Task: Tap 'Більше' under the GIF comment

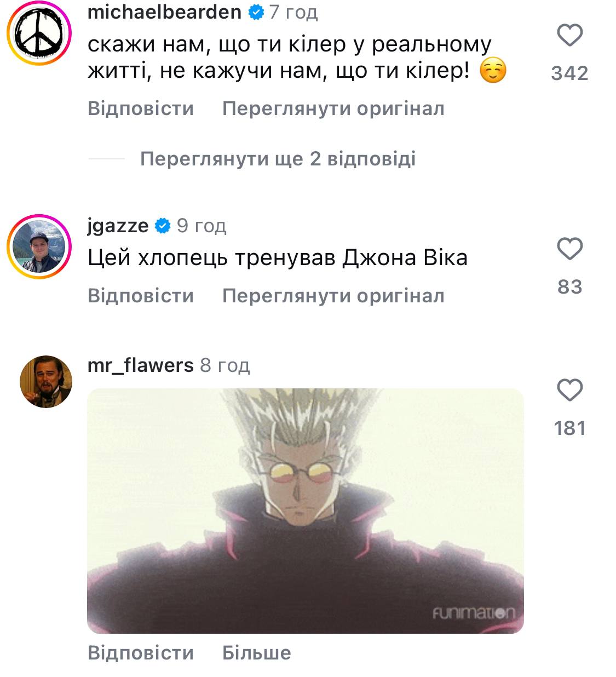Action: tap(257, 653)
